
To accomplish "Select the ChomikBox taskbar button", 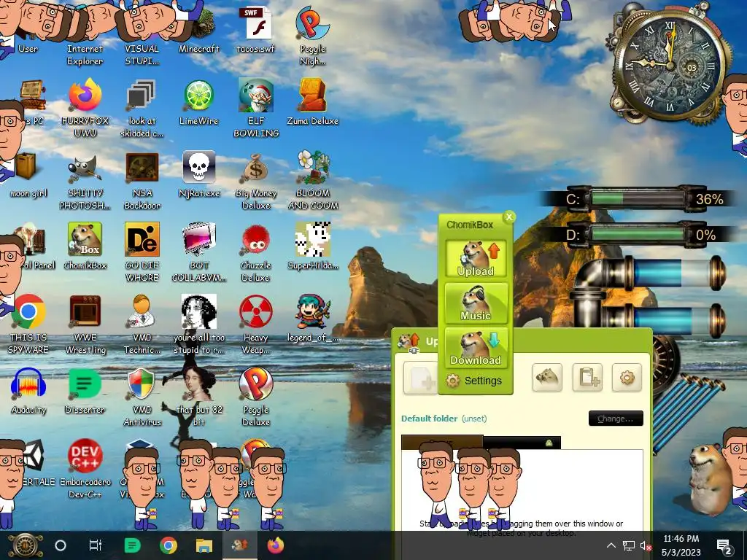I will (x=239, y=545).
